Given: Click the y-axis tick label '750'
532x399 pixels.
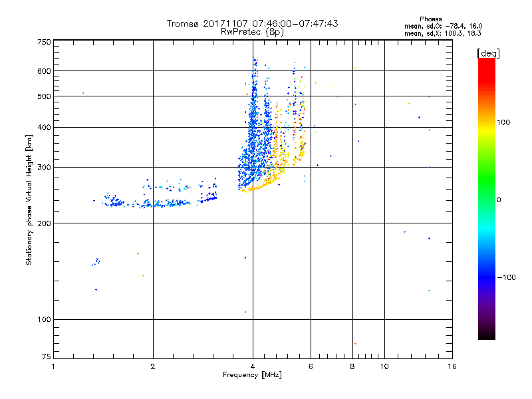Looking at the screenshot, I should coord(45,42).
